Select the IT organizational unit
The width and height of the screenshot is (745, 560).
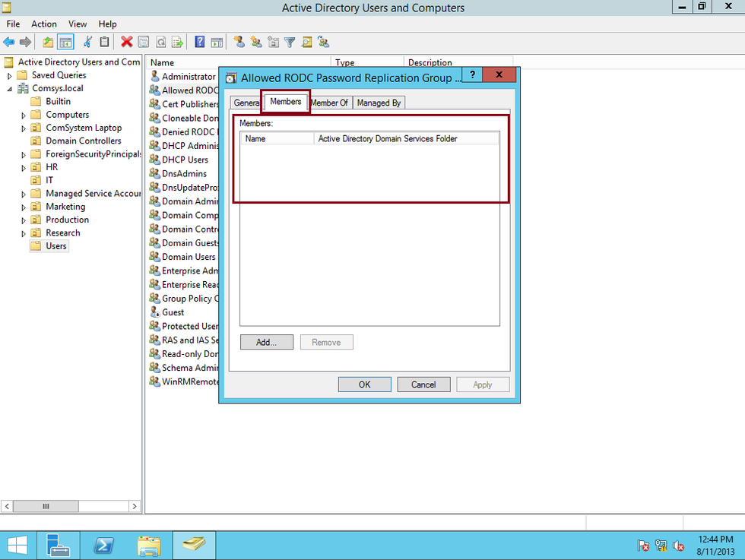click(49, 181)
